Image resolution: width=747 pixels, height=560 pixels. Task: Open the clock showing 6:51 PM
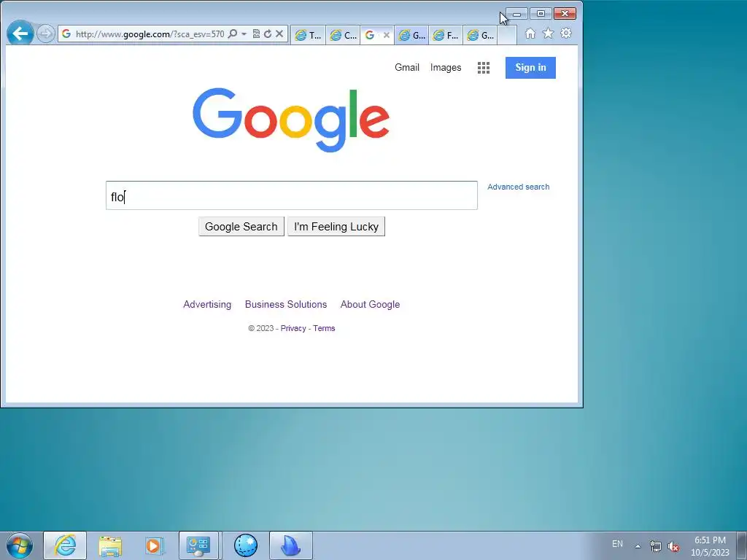coord(710,546)
